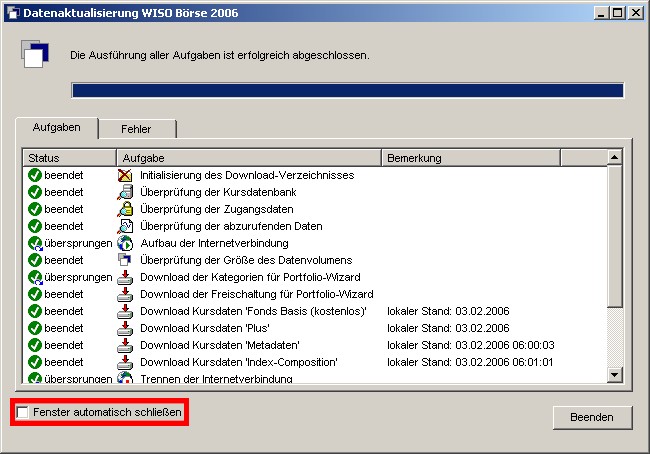
Task: Click skipped status icon of Internetverbindung Aufbau row
Action: click(35, 243)
